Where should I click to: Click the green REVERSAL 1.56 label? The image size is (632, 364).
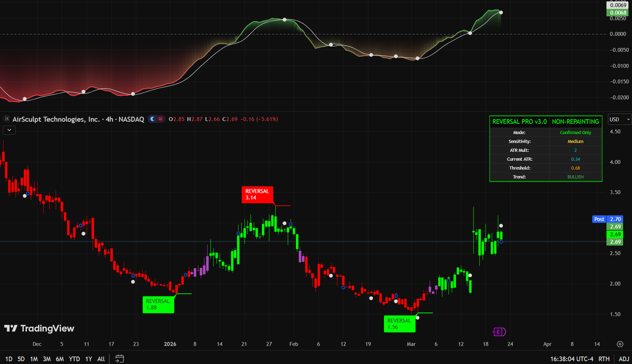[399, 324]
